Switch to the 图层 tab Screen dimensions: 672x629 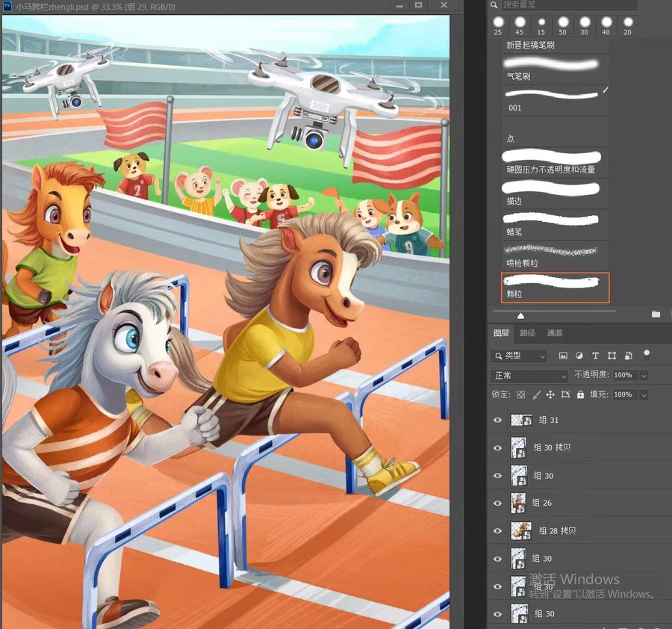pyautogui.click(x=501, y=332)
